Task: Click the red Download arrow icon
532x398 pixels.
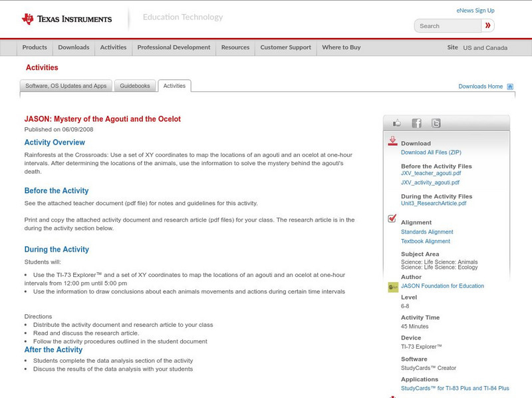Action: (x=392, y=141)
